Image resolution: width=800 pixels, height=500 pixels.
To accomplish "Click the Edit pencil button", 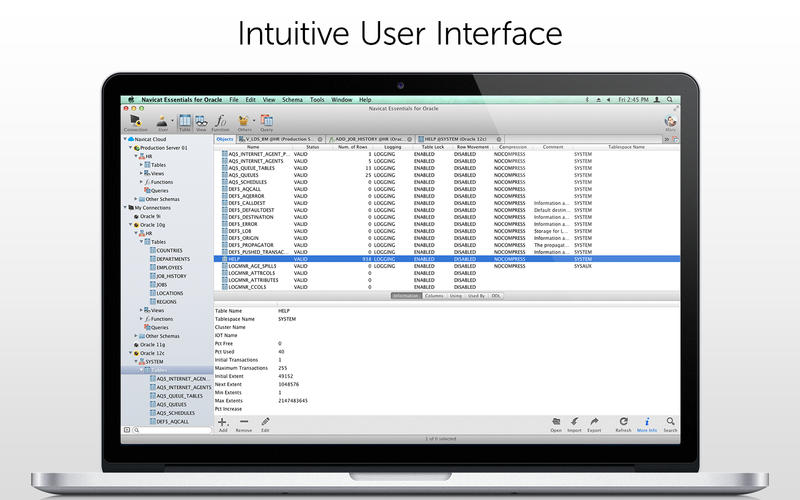I will click(265, 424).
